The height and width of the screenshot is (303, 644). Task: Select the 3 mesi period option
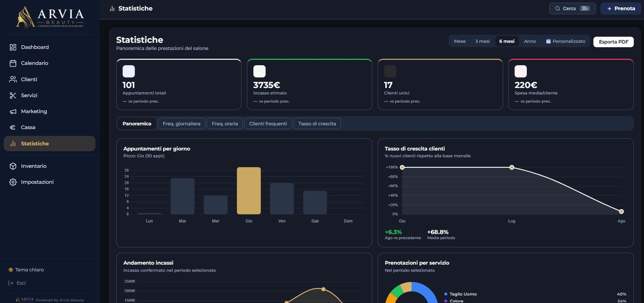click(483, 41)
